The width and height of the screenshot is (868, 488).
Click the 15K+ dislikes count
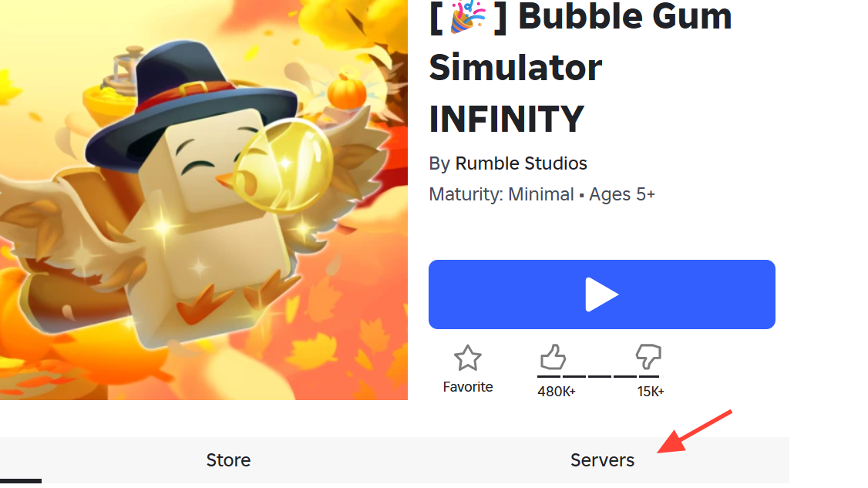coord(651,392)
